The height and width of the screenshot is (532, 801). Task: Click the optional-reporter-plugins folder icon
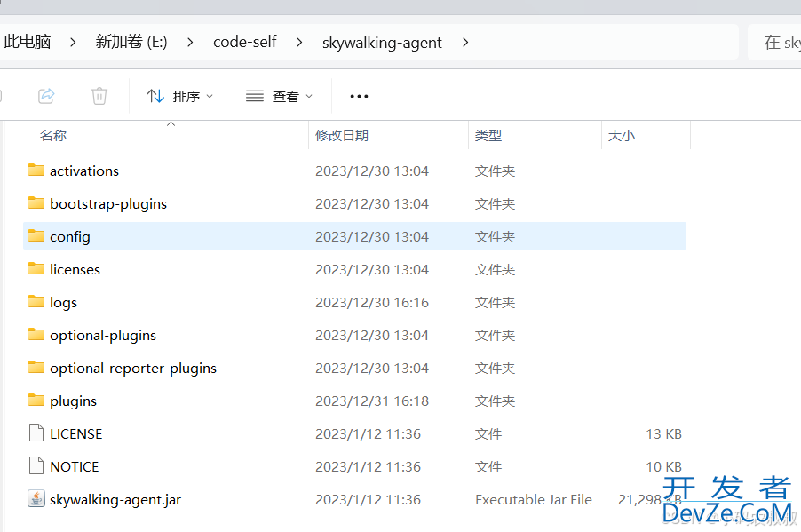pyautogui.click(x=36, y=367)
